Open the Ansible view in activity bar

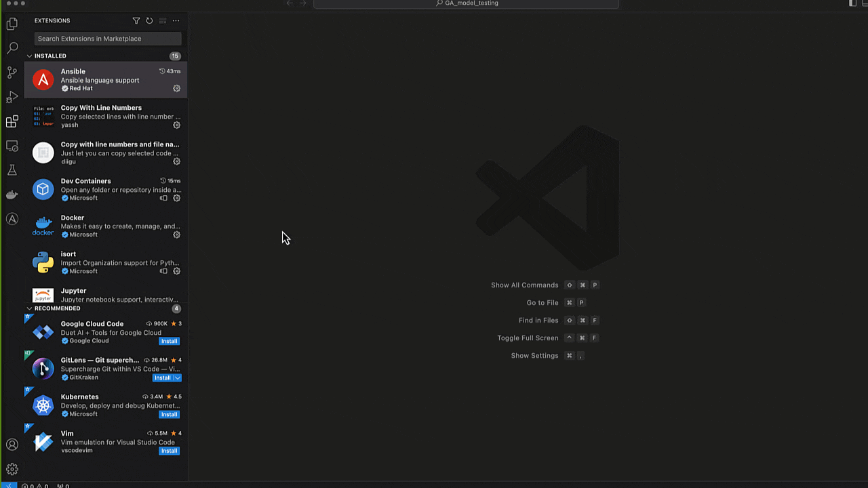12,219
